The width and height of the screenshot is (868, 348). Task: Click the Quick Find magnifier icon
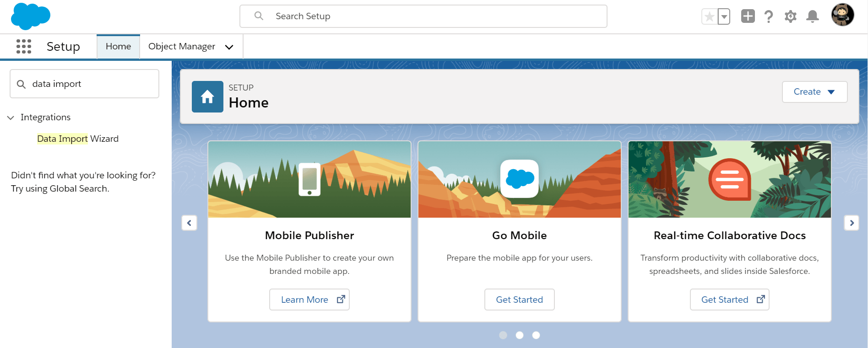[x=21, y=84]
